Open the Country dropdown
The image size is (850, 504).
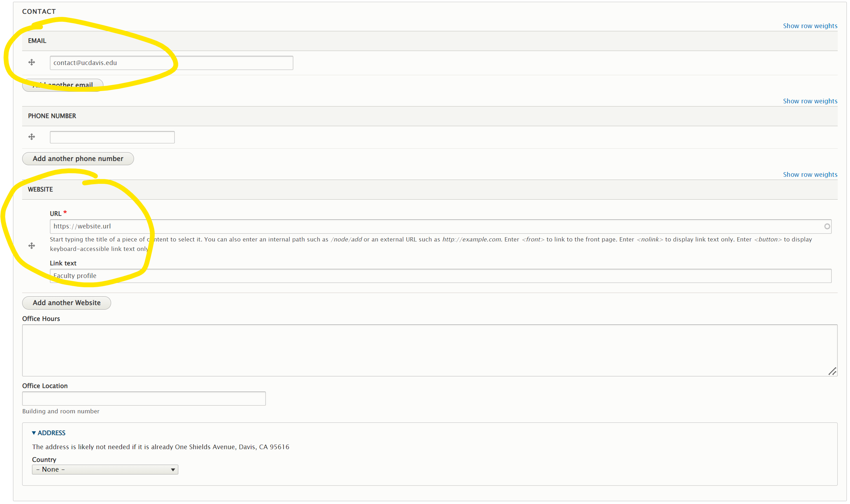(x=105, y=470)
